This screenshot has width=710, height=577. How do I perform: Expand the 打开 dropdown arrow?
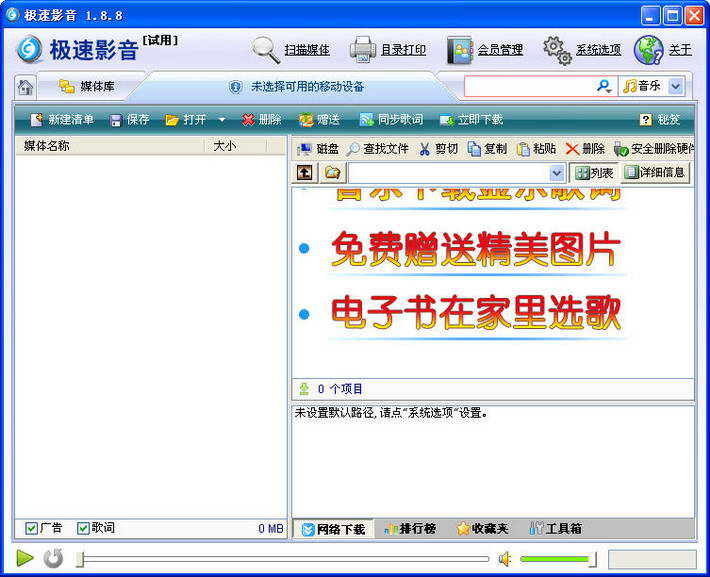pos(222,120)
